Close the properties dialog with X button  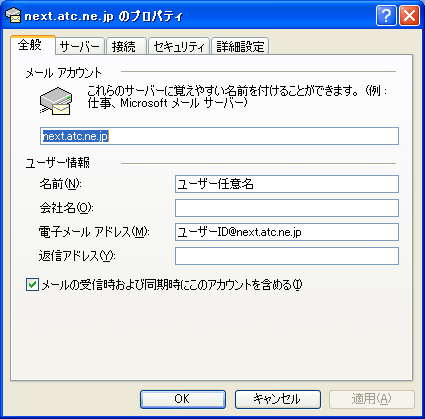click(x=409, y=16)
